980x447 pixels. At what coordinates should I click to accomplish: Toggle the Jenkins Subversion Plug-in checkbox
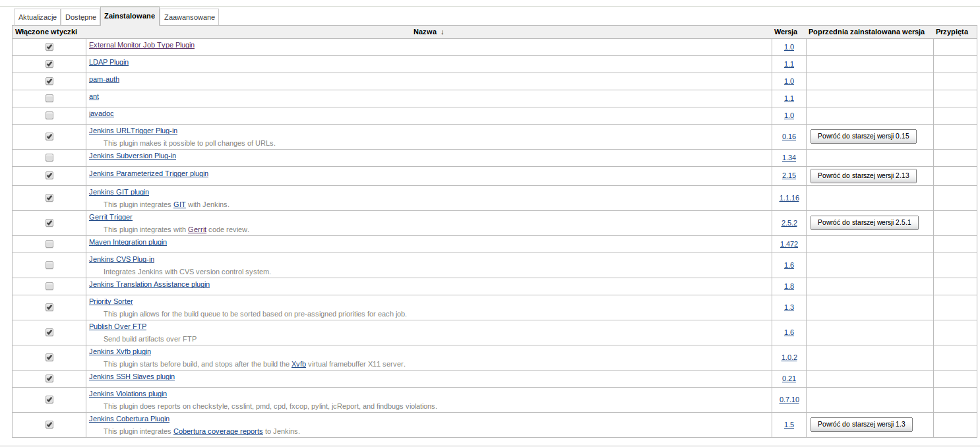tap(49, 158)
